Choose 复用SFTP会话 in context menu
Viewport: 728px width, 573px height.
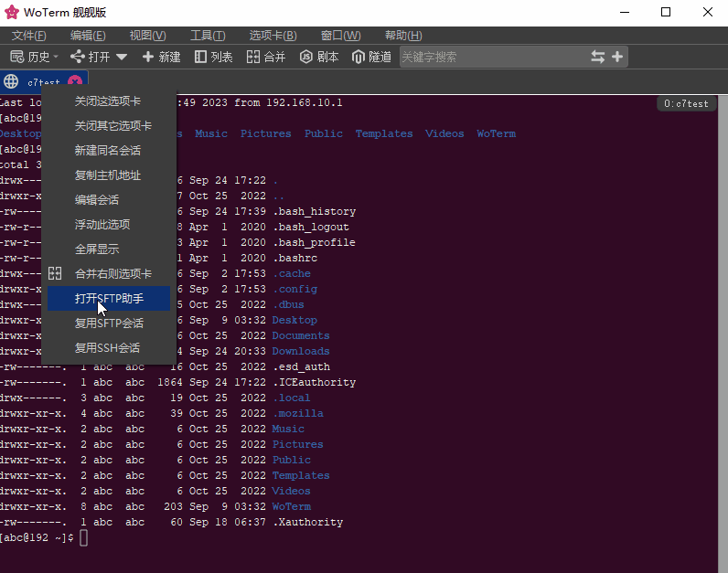(x=109, y=323)
